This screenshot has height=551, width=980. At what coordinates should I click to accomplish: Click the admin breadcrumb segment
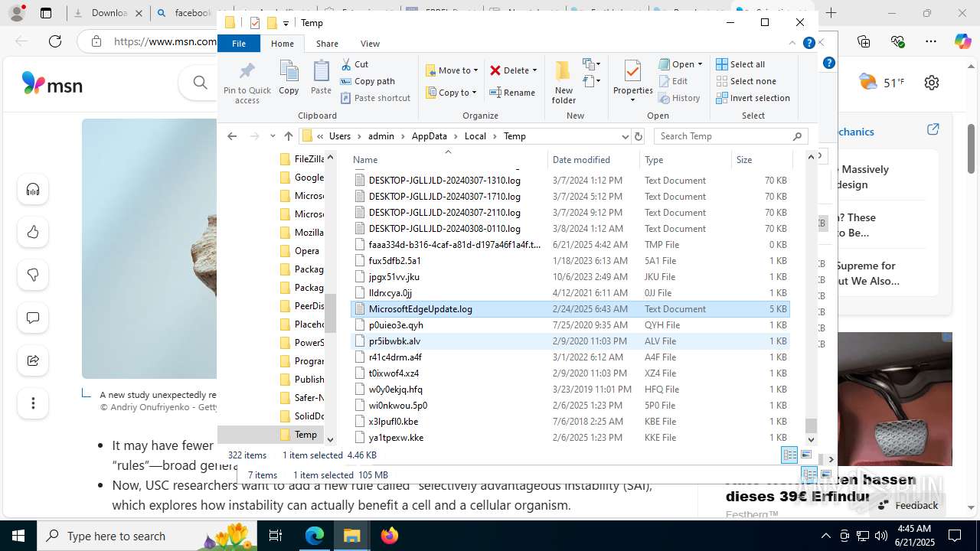tap(381, 136)
